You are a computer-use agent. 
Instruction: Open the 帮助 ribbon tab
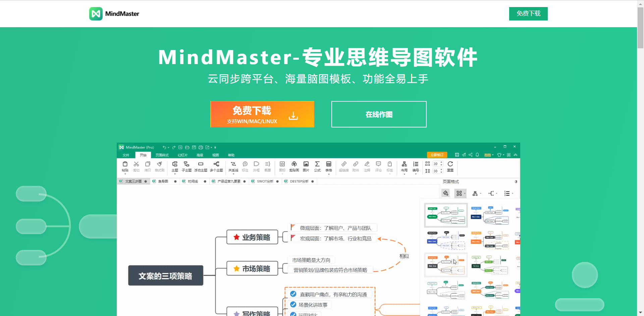coord(231,155)
